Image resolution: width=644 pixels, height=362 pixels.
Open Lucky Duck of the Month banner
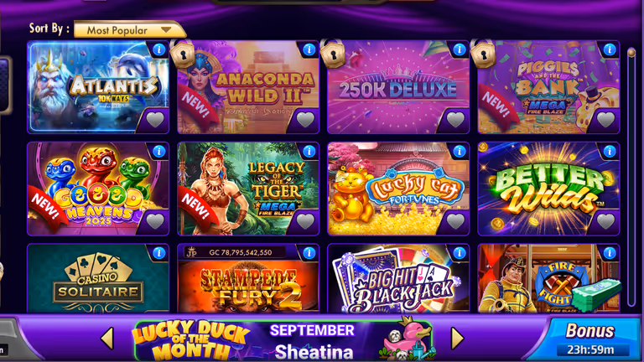coord(283,341)
